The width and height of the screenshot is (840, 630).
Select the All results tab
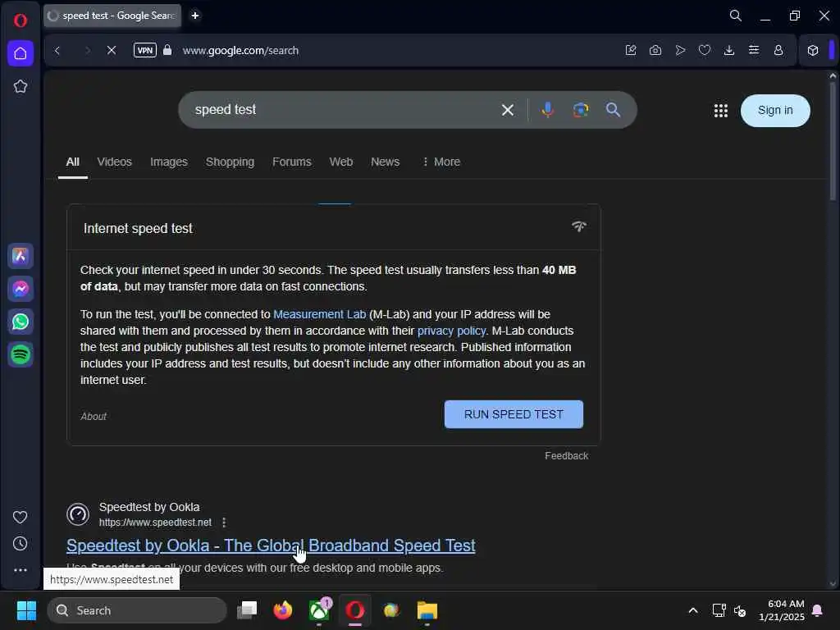coord(73,162)
